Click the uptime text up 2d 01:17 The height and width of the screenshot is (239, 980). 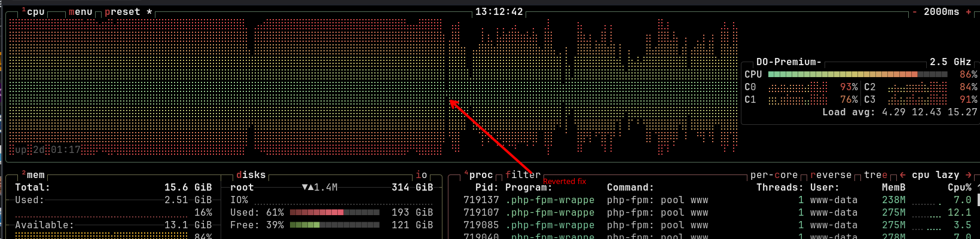click(x=48, y=150)
